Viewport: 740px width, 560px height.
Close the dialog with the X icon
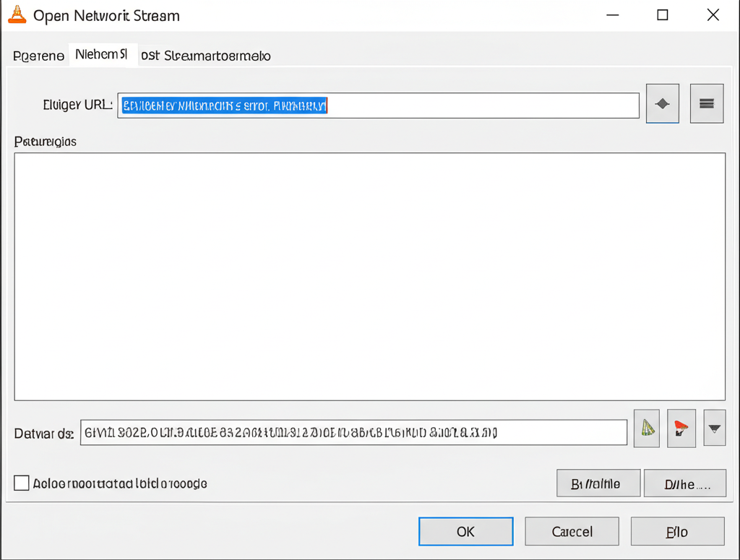pos(713,15)
